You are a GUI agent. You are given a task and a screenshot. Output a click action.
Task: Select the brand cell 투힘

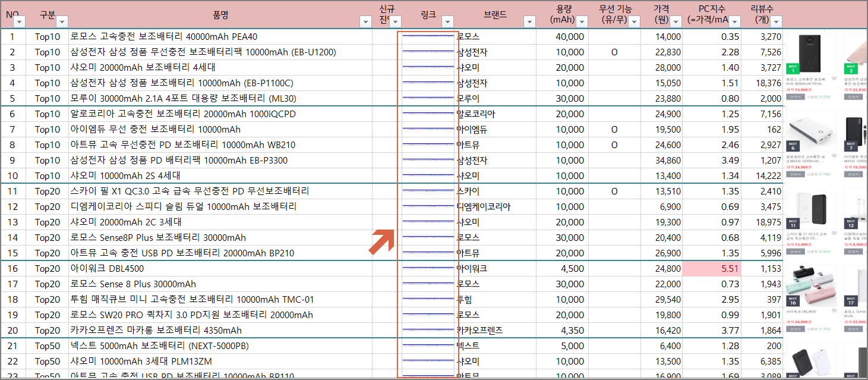coord(495,299)
